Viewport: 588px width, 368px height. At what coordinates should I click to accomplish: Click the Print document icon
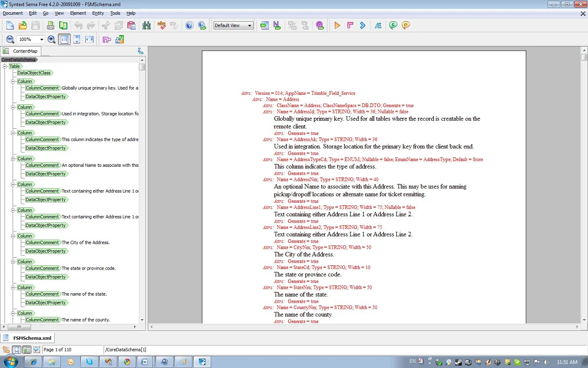click(x=50, y=25)
